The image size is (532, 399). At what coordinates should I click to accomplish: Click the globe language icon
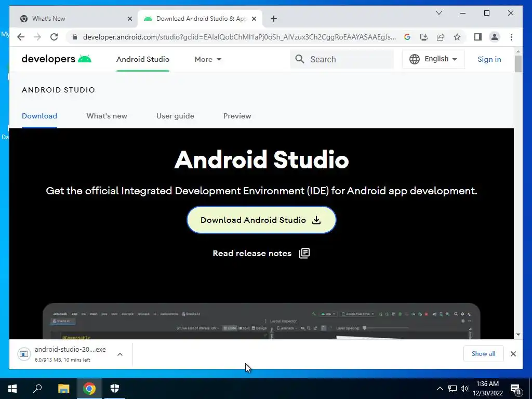click(x=414, y=59)
